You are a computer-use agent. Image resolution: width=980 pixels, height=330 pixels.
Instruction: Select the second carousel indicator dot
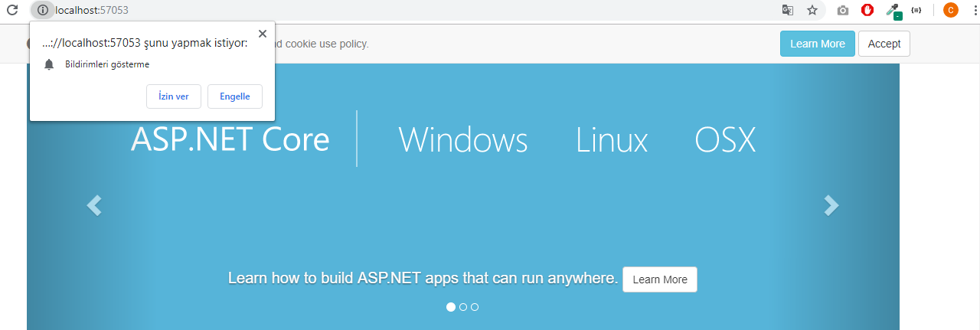tap(463, 307)
